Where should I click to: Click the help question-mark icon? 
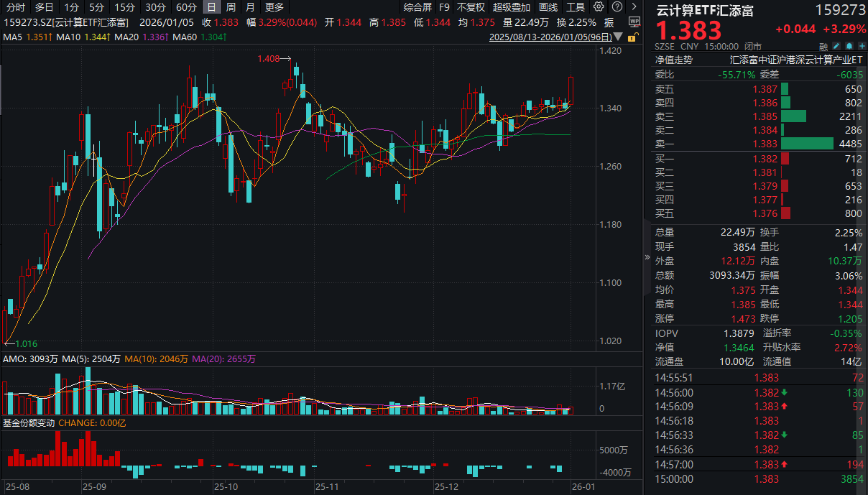click(617, 7)
